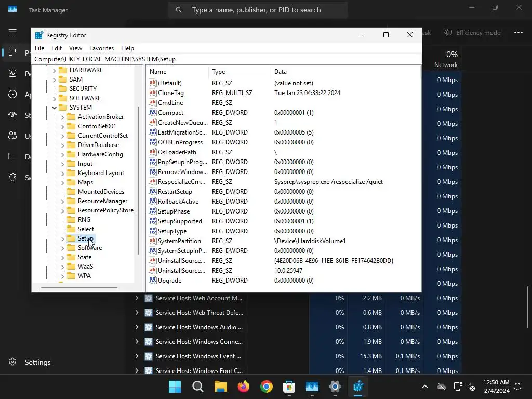Sort registry values by Data column
This screenshot has height=399, width=532.
pos(345,72)
